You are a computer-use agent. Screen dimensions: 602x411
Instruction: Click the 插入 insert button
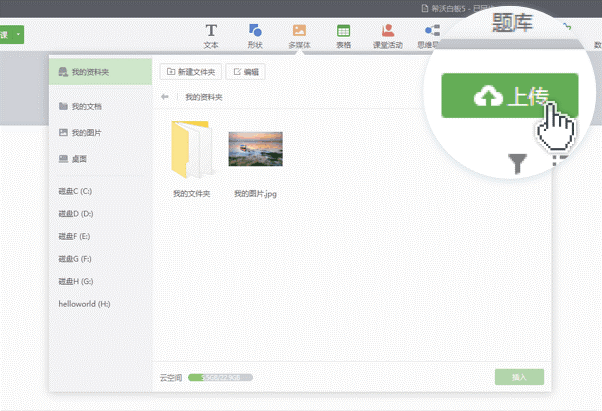click(x=519, y=378)
